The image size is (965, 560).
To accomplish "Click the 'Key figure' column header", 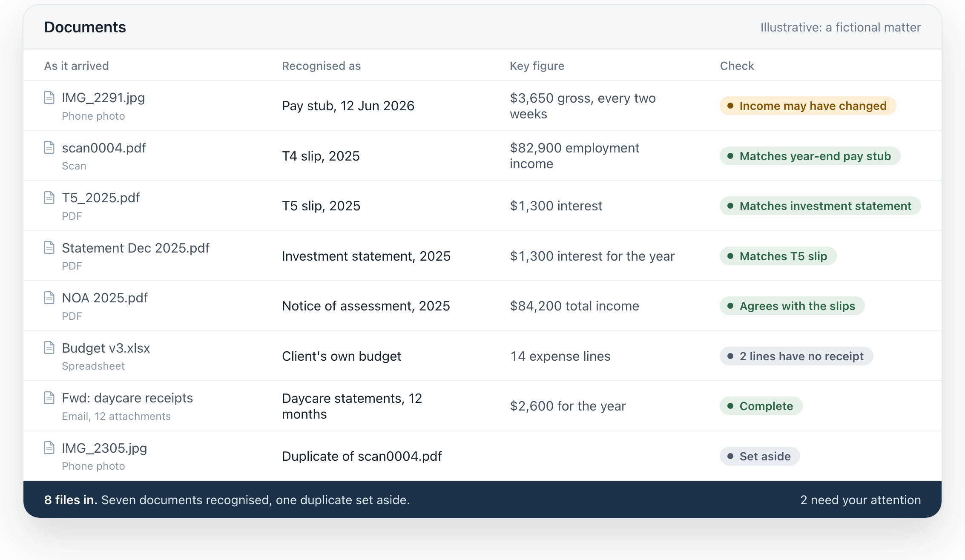I will click(x=537, y=66).
